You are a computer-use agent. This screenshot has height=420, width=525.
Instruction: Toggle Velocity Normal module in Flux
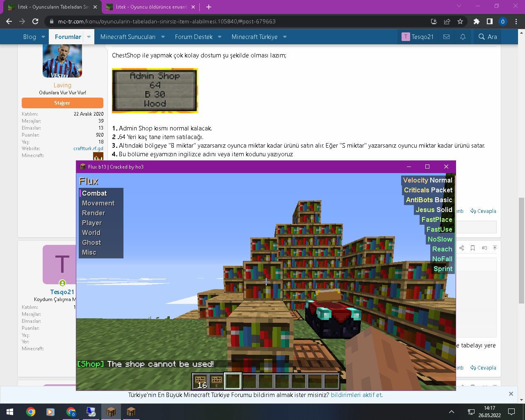click(427, 180)
